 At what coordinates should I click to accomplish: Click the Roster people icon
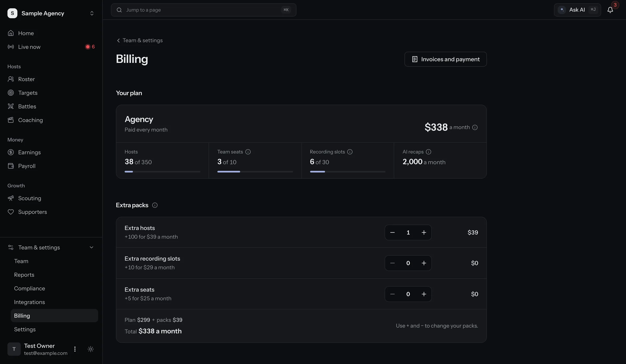coord(11,79)
